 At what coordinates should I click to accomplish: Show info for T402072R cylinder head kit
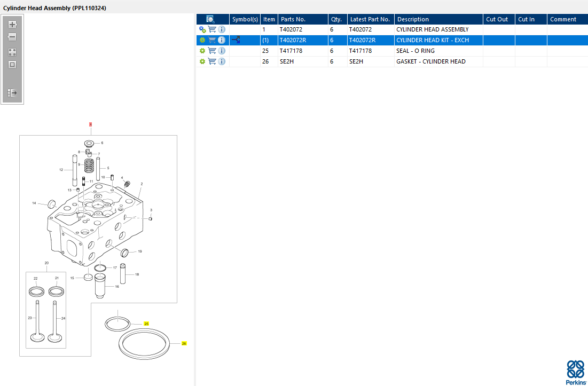coord(222,40)
